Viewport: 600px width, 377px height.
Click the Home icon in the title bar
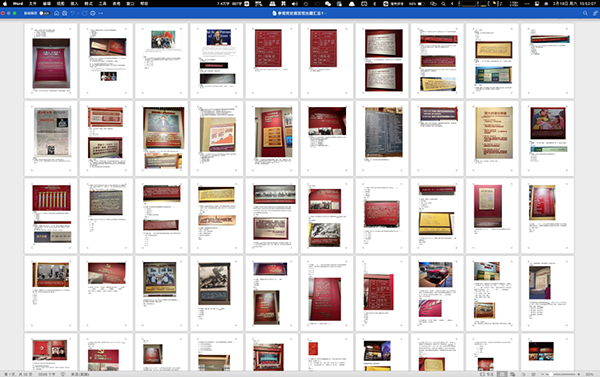coord(57,13)
